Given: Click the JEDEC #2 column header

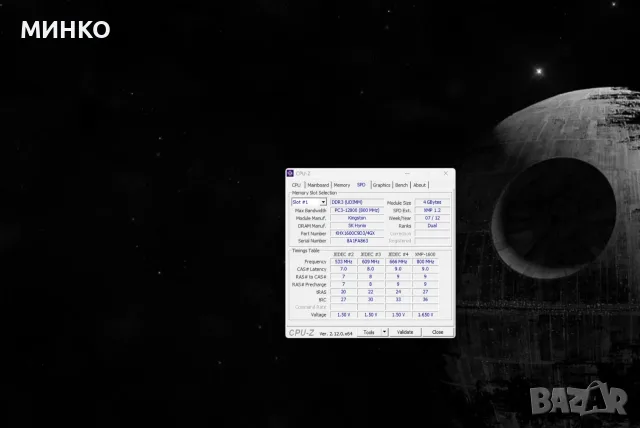Looking at the screenshot, I should click(343, 254).
